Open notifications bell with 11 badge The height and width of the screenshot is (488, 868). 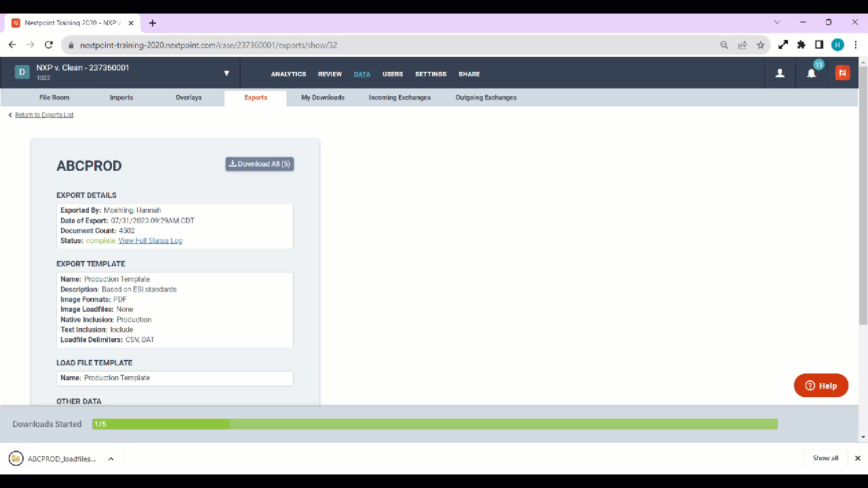tap(812, 73)
